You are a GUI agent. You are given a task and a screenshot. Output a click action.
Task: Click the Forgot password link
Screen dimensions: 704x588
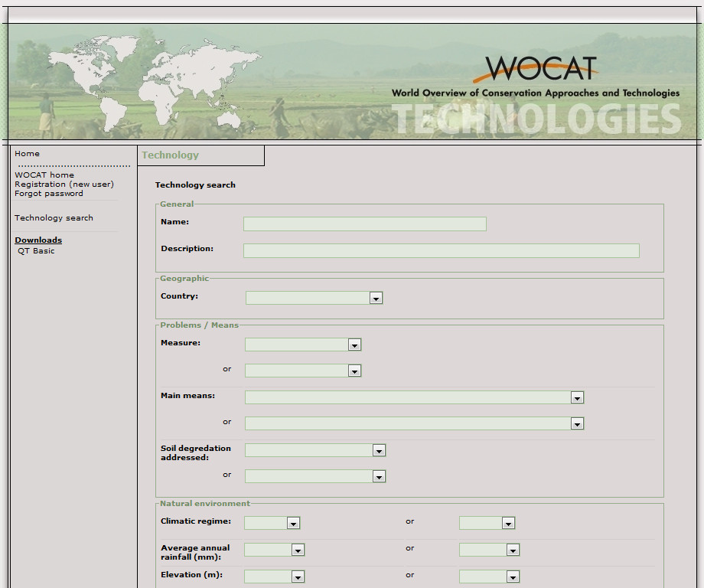click(x=49, y=194)
